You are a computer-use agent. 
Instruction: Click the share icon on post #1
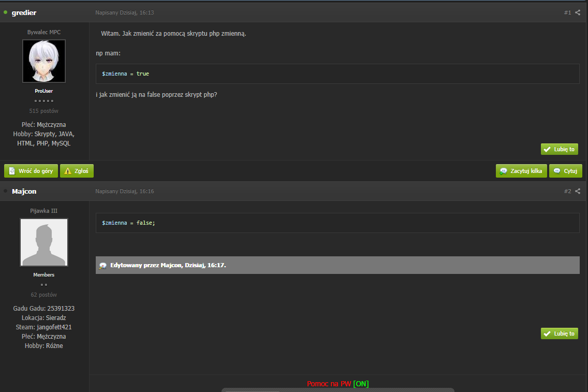pos(578,12)
